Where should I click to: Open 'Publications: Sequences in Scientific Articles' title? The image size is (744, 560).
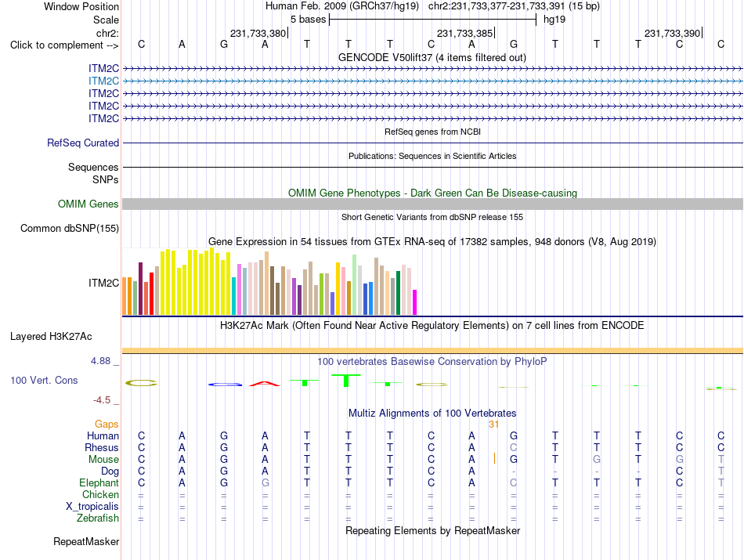(432, 156)
